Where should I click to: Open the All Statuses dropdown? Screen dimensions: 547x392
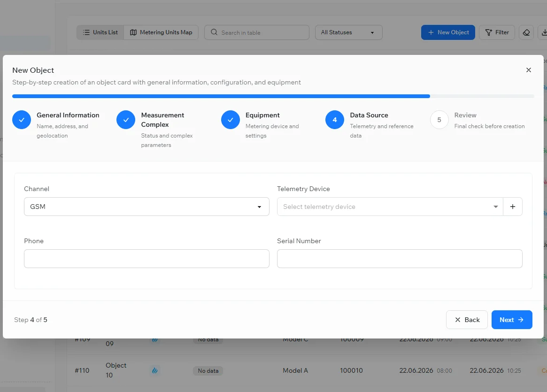(x=348, y=32)
